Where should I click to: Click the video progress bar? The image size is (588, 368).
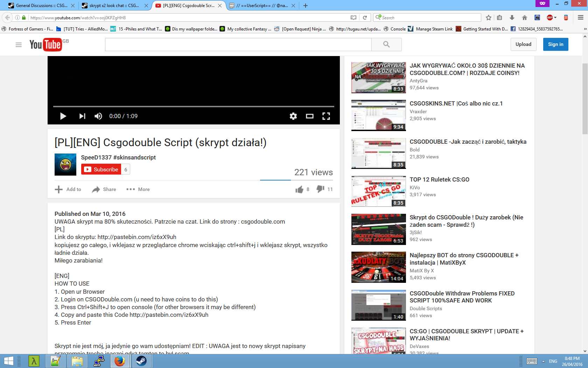[194, 106]
